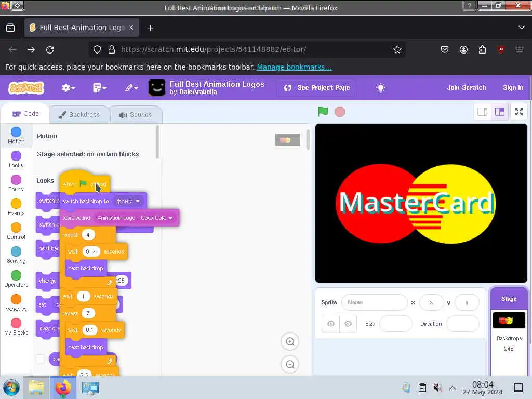532x399 pixels.
Task: Click the Tutorials lightbulb icon
Action: [381, 88]
